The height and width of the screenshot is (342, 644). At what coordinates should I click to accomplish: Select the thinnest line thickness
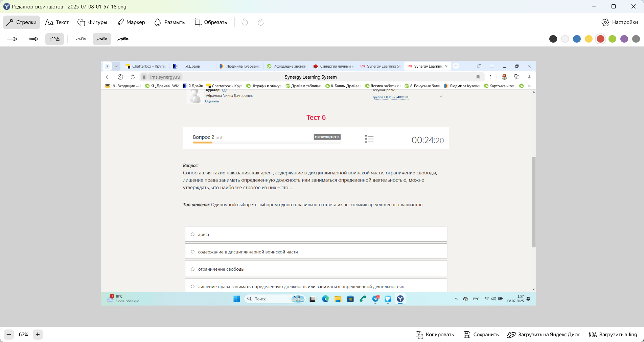(x=80, y=39)
